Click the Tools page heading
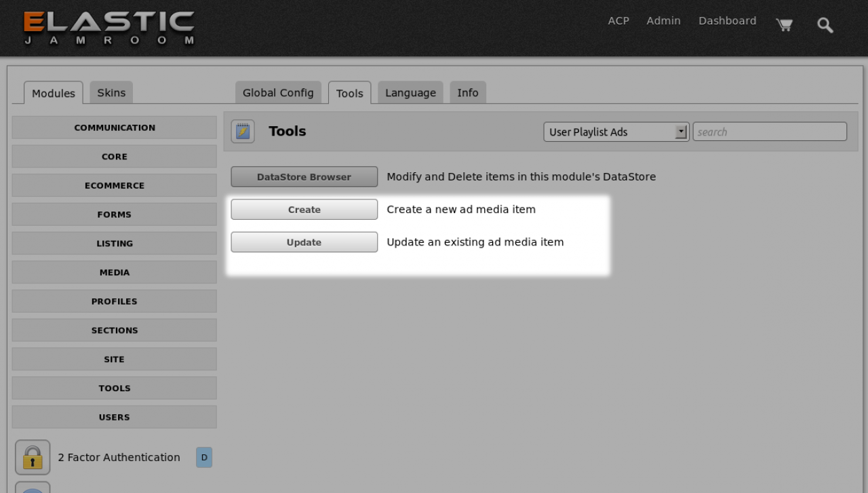Viewport: 868px width, 493px height. click(288, 132)
